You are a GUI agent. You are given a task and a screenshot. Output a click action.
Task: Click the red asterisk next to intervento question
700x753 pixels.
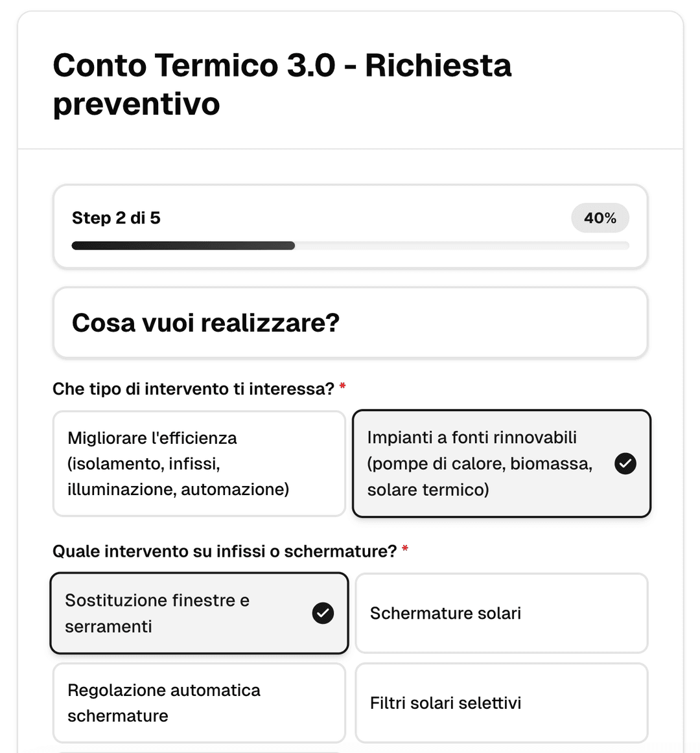point(344,386)
